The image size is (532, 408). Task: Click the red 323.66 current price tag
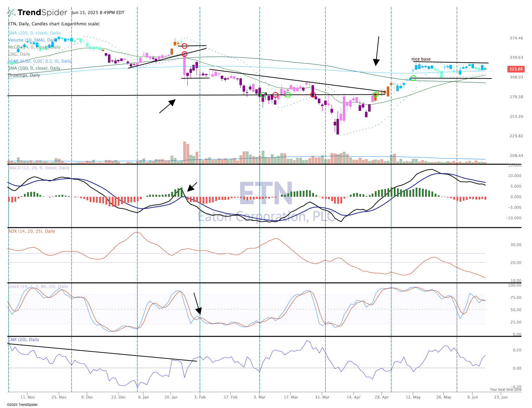click(516, 69)
